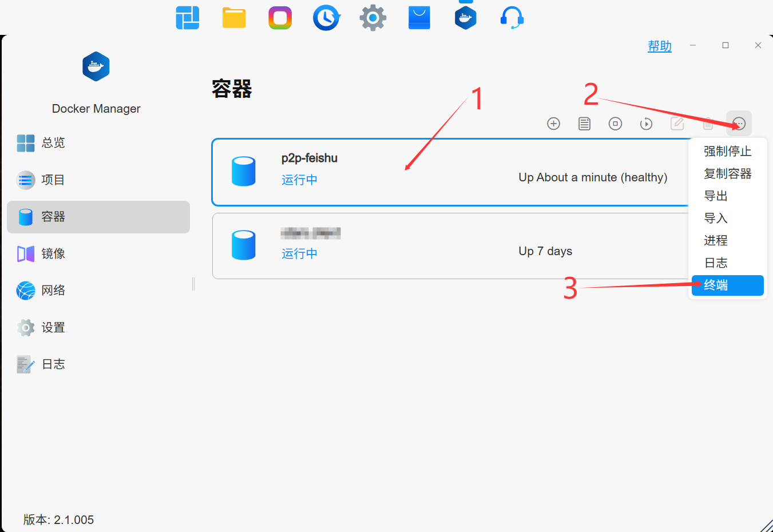Click the Docker whale icon in top dock

[x=466, y=18]
